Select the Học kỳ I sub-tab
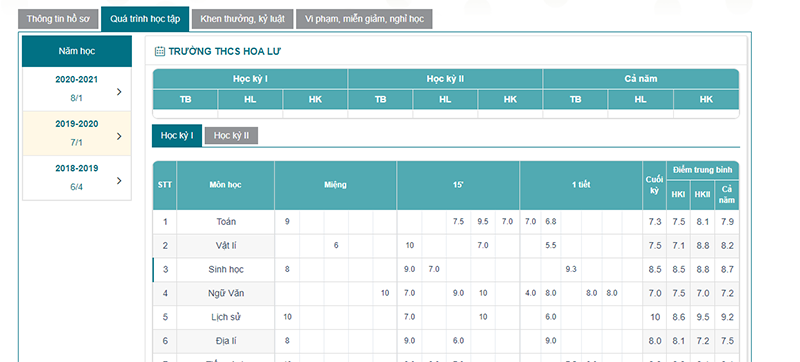 tap(177, 136)
